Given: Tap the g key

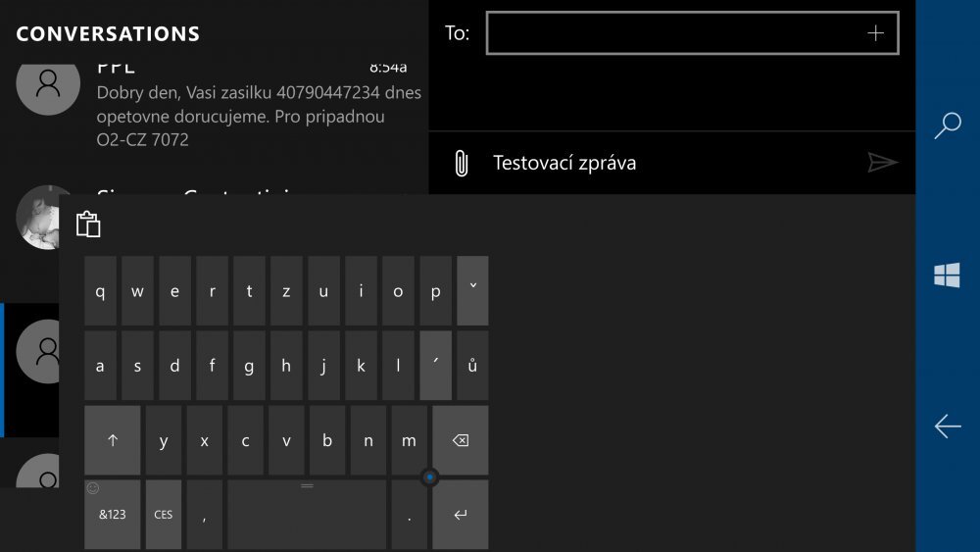Looking at the screenshot, I should (x=249, y=366).
